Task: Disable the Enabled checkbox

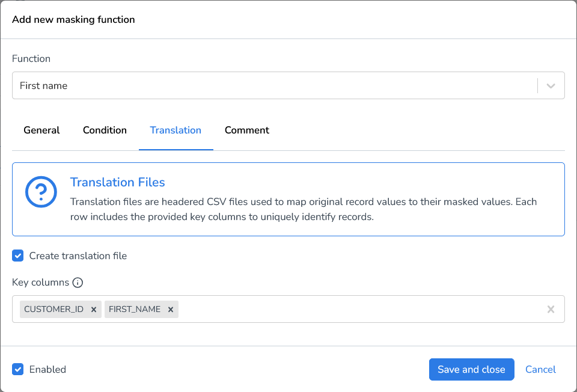Action: coord(17,369)
